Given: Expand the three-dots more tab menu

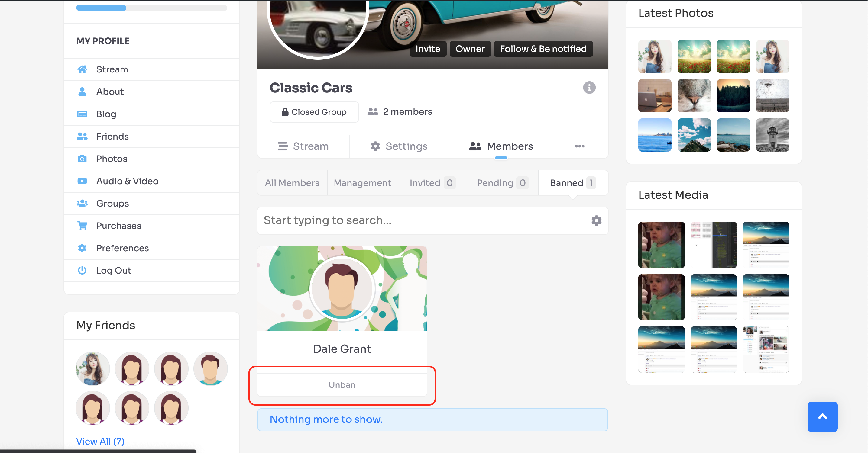Looking at the screenshot, I should 580,146.
